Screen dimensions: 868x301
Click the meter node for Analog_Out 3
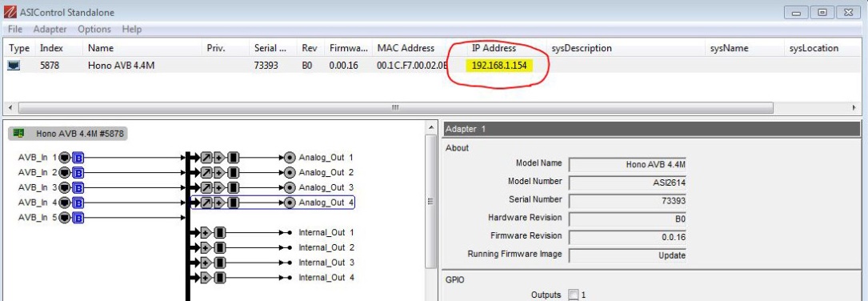[x=233, y=187]
